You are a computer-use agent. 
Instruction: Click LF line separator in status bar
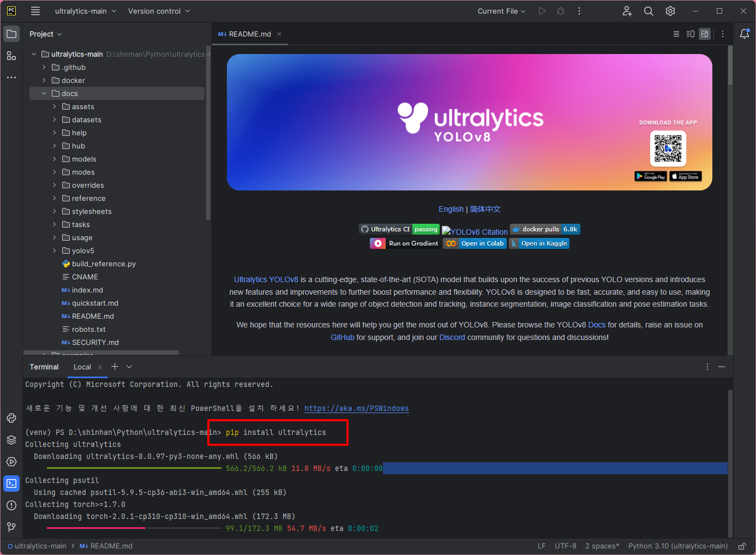point(542,546)
